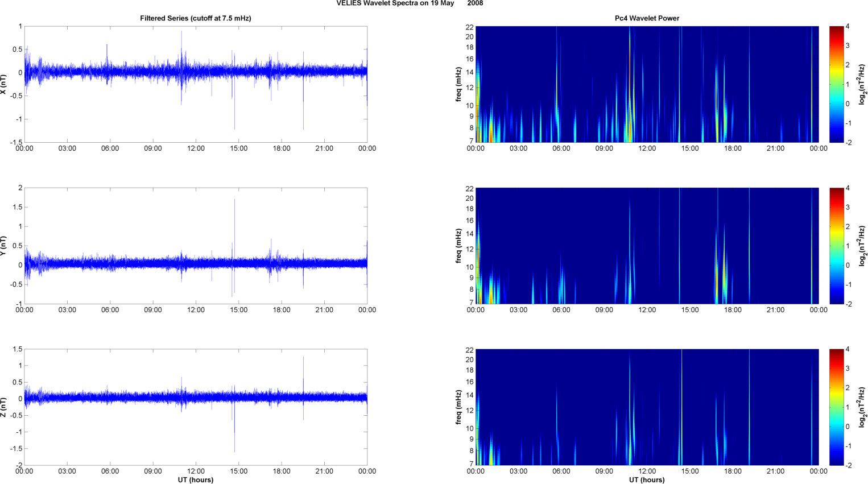Image resolution: width=868 pixels, height=484 pixels.
Task: Click the colorbar of the X-component spectrogram
Action: click(836, 84)
